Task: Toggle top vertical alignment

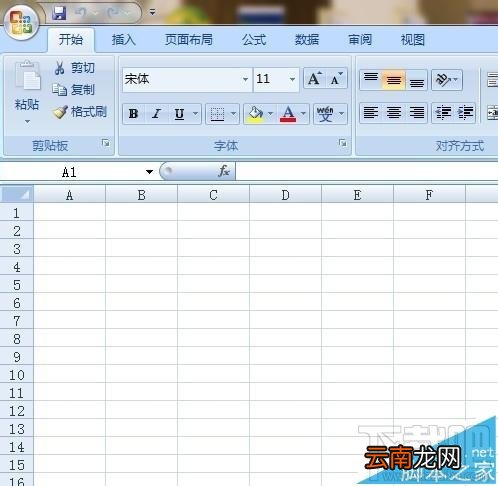Action: (371, 80)
